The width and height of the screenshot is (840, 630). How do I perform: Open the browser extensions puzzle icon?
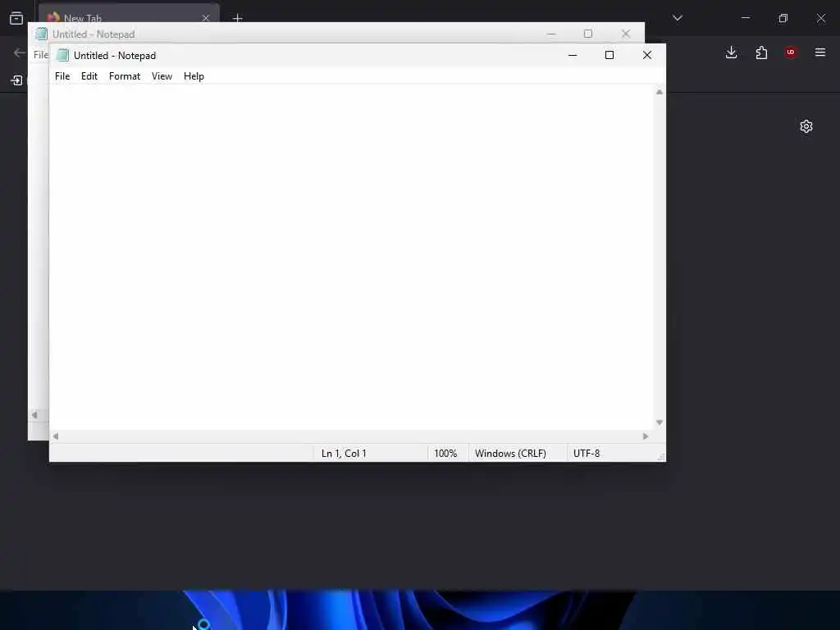(761, 52)
